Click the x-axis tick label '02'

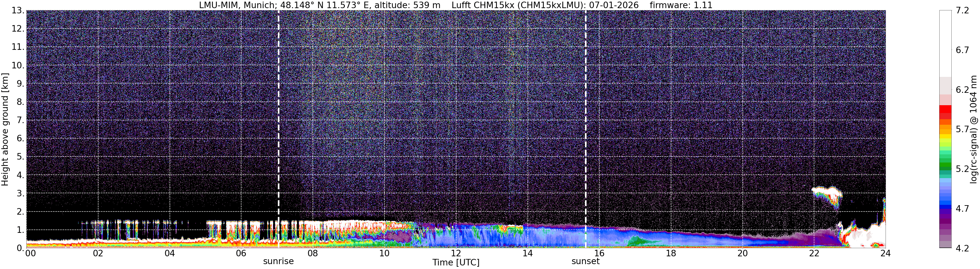[x=98, y=253]
